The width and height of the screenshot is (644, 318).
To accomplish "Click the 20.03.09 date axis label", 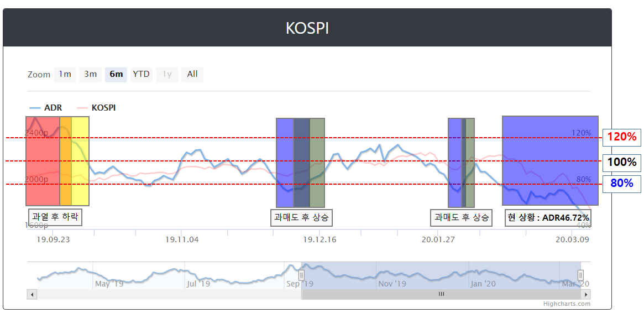I will tap(572, 239).
